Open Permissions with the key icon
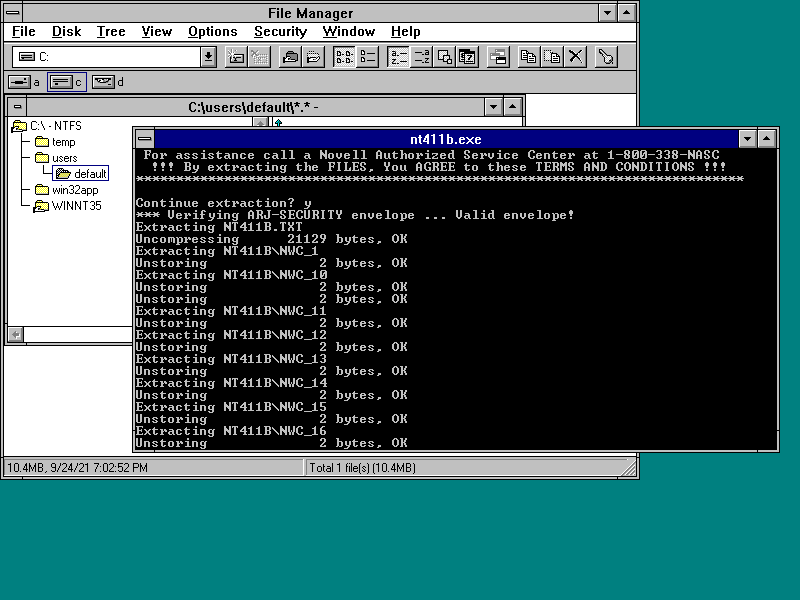Image resolution: width=800 pixels, height=600 pixels. (x=606, y=57)
